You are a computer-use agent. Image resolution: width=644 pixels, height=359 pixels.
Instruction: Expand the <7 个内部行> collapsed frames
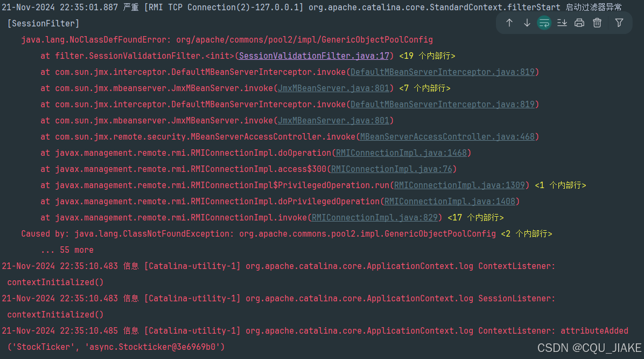[x=424, y=88]
